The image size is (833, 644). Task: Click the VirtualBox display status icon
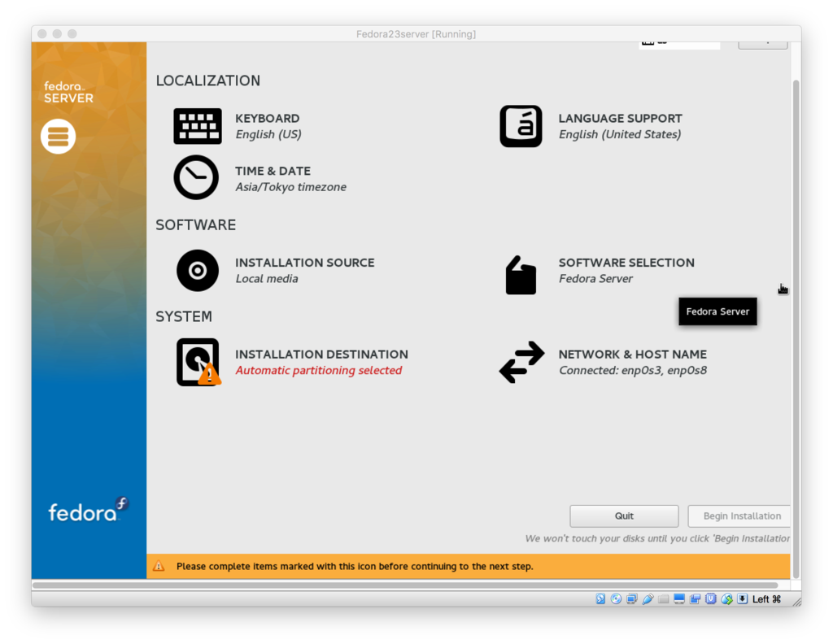[x=679, y=599]
